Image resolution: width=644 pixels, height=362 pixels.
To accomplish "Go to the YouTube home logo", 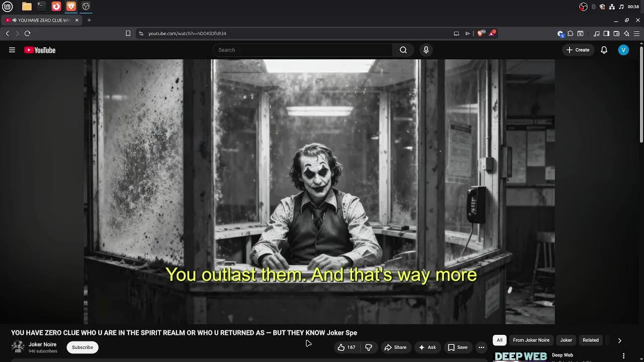I will click(x=40, y=50).
